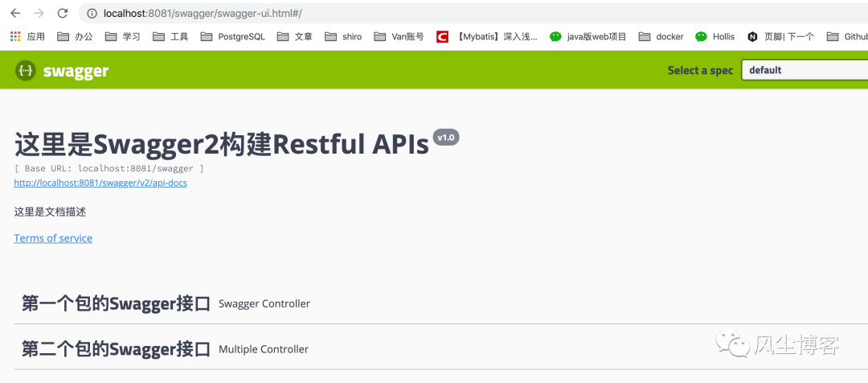
Task: Open the Terms of service link
Action: tap(53, 238)
